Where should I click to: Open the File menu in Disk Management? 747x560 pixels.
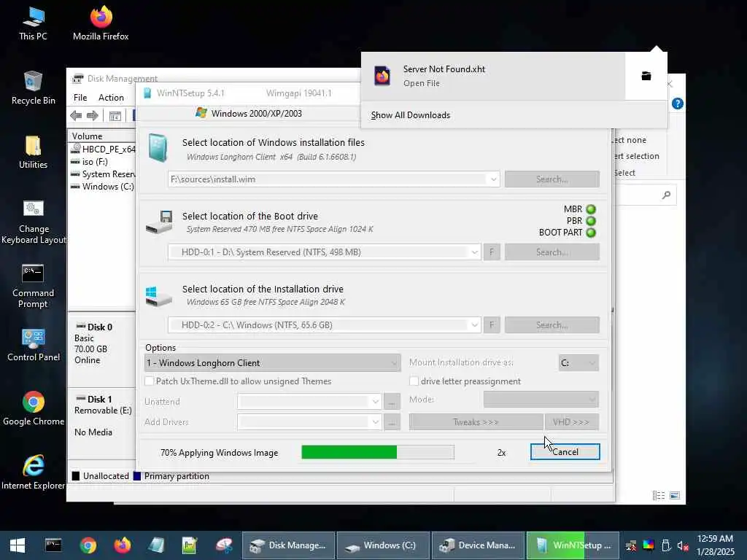click(x=80, y=97)
